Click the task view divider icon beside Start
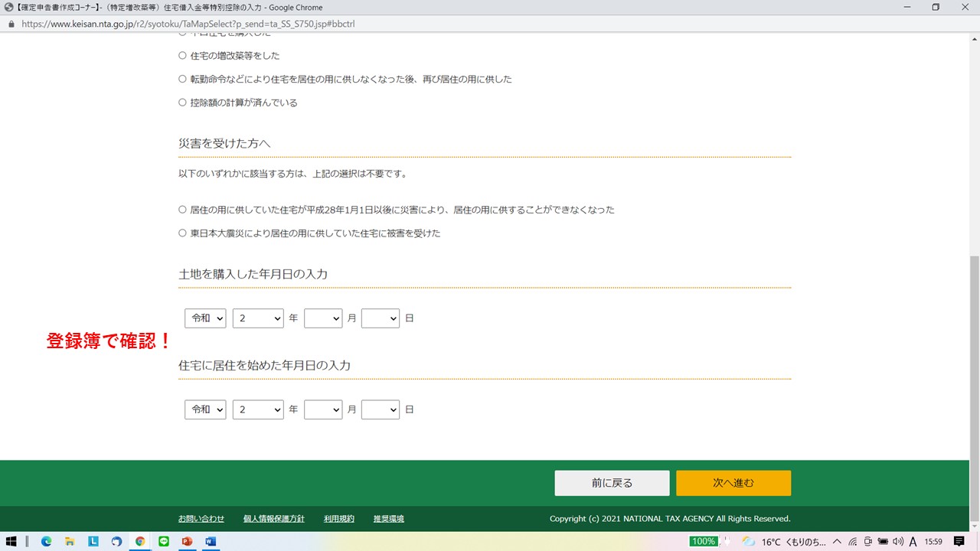Screen dimensions: 980x551 click(28, 541)
